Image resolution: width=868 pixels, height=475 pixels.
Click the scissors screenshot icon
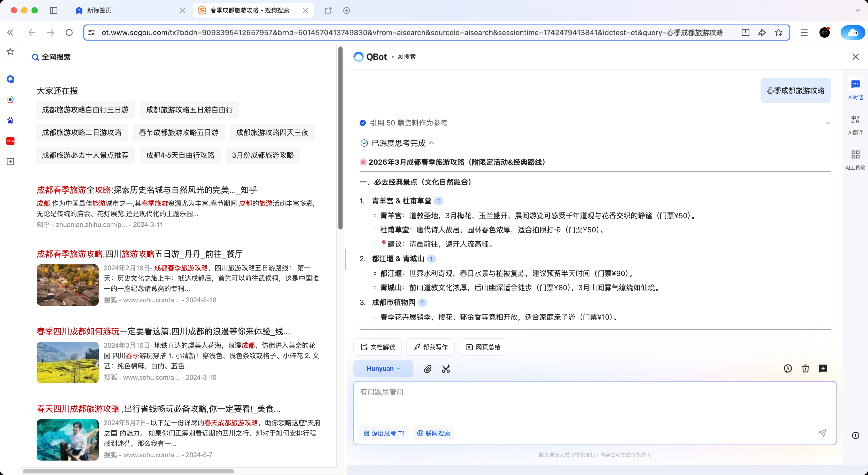point(446,369)
